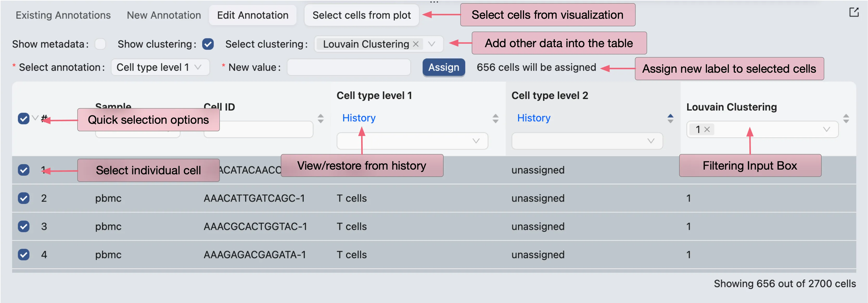Click the New value input field
Image resolution: width=868 pixels, height=303 pixels.
[348, 67]
